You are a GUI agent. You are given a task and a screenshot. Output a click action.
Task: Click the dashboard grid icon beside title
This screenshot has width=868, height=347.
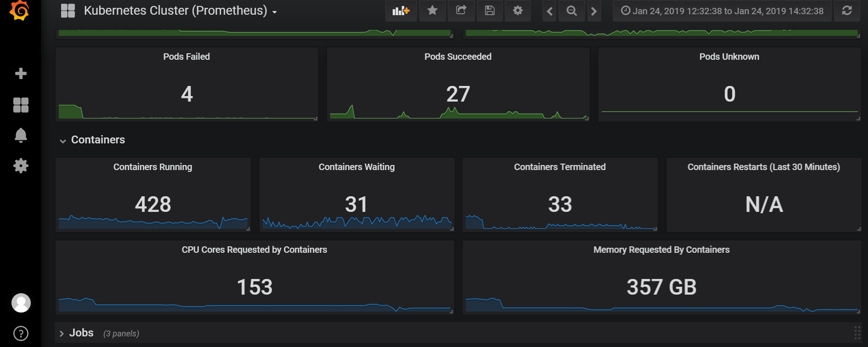[68, 11]
